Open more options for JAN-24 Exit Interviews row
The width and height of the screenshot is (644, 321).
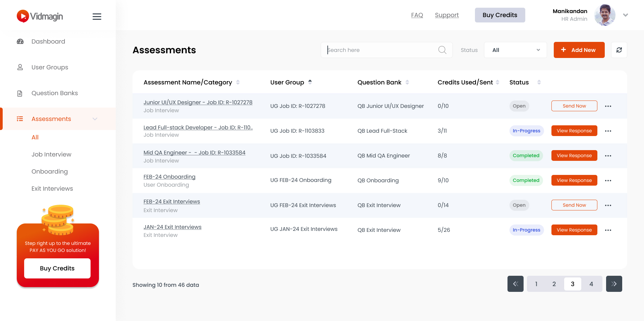coord(608,230)
